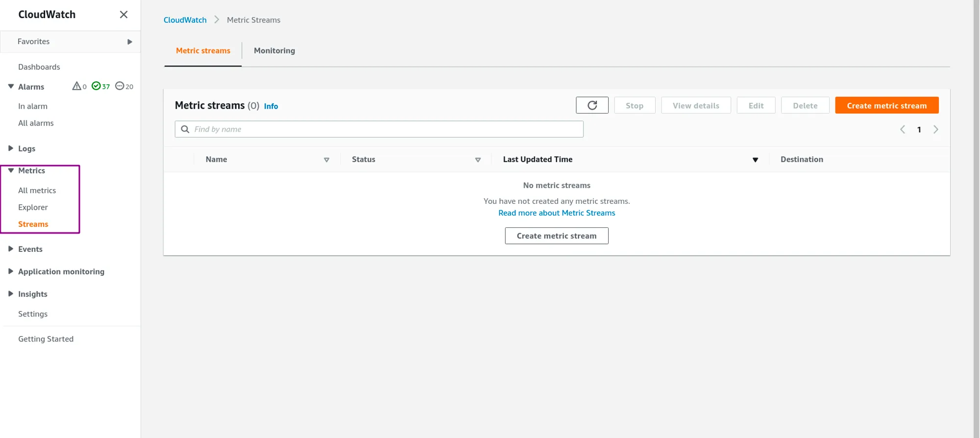Collapse the Metrics section in sidebar

(11, 170)
